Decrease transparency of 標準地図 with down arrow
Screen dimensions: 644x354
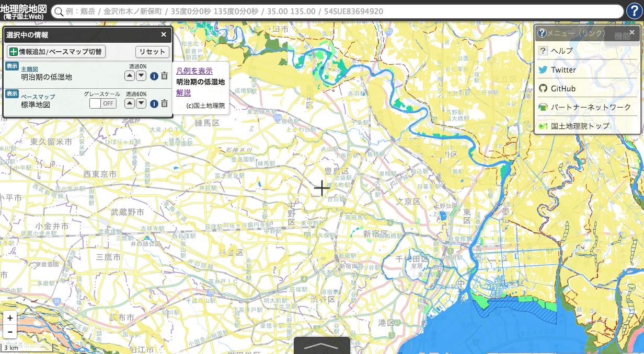[141, 103]
